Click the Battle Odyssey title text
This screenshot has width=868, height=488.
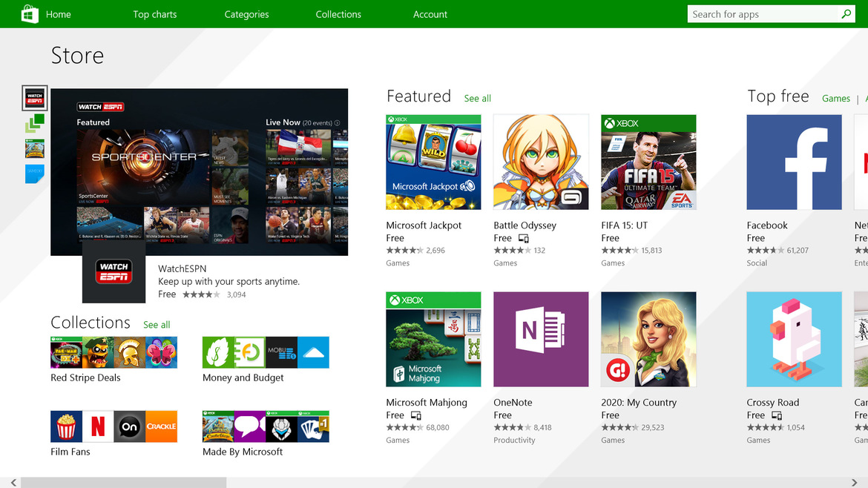coord(525,225)
